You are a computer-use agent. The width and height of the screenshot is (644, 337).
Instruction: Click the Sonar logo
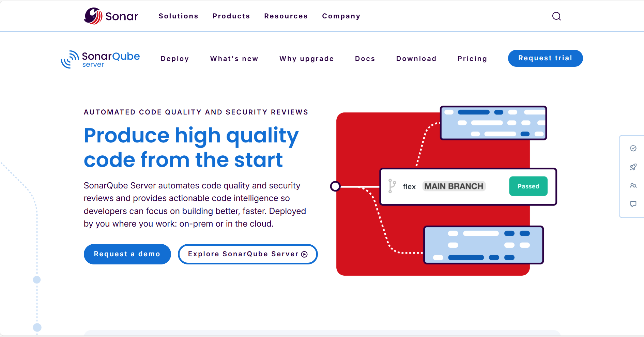[111, 16]
